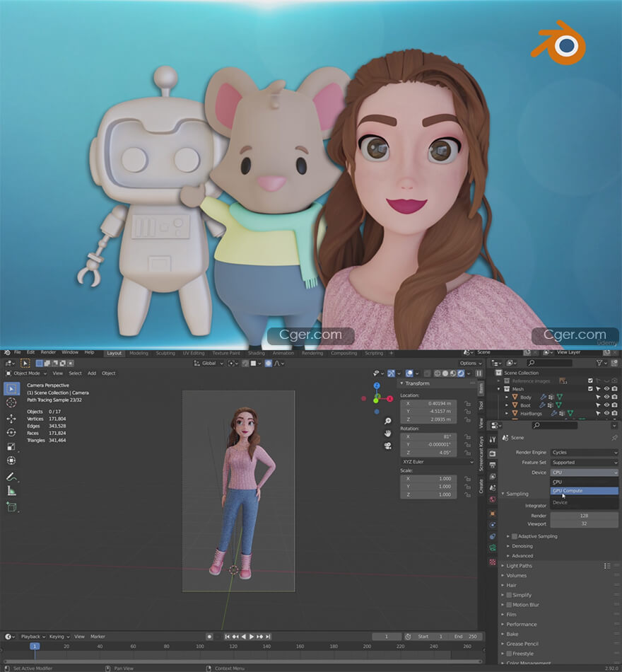Select the 3D Cursor tool
The width and height of the screenshot is (622, 672).
[x=11, y=402]
